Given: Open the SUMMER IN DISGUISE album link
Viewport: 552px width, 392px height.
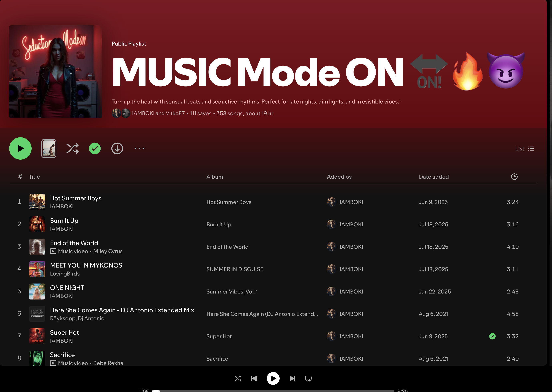Looking at the screenshot, I should tap(235, 269).
